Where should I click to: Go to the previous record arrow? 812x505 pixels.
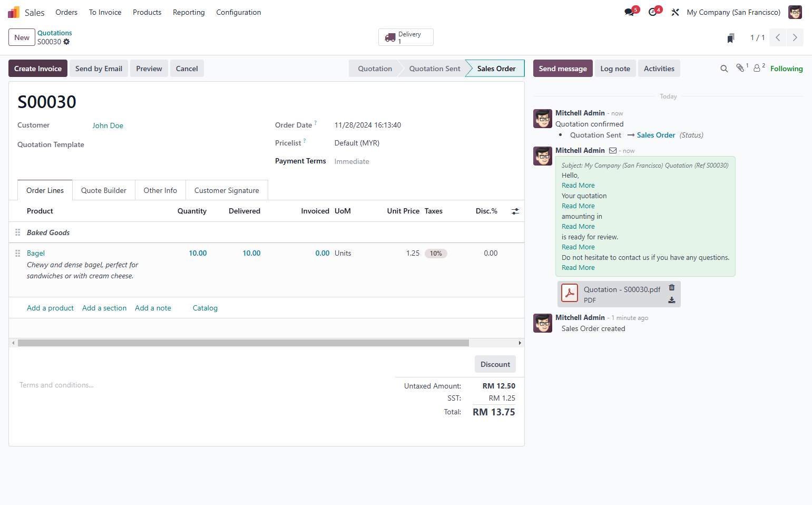coord(778,37)
